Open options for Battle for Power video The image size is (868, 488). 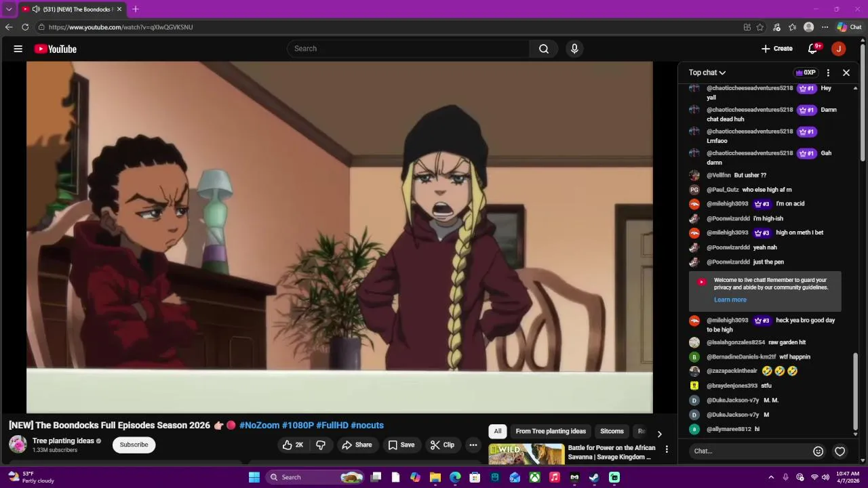pos(667,449)
